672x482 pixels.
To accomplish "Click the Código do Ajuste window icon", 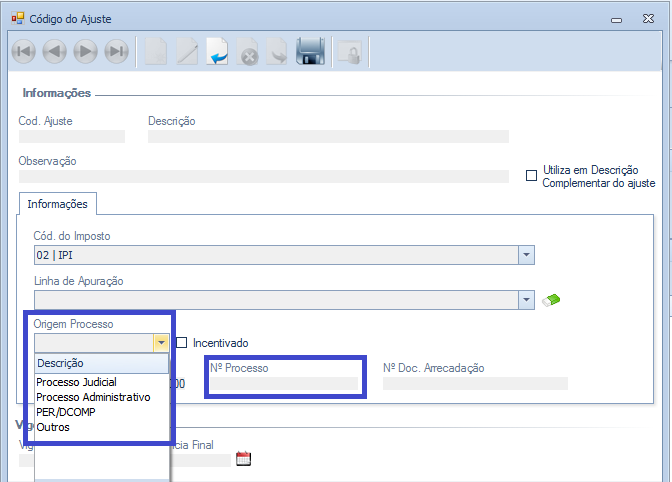I will pos(18,18).
